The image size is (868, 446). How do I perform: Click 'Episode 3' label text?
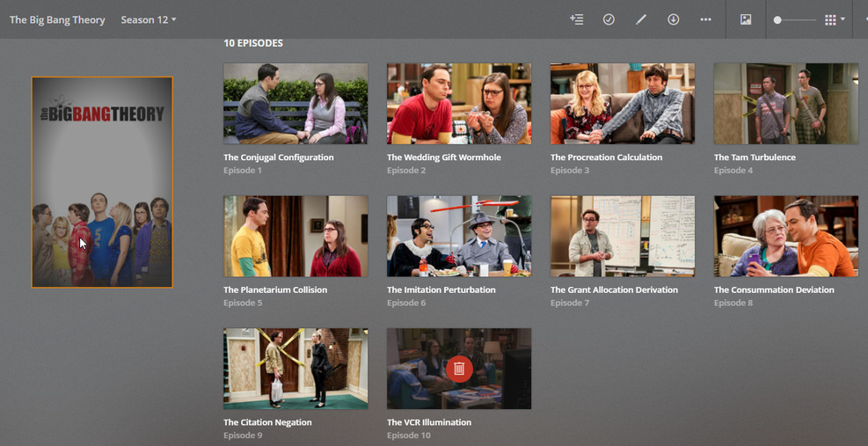pyautogui.click(x=570, y=171)
